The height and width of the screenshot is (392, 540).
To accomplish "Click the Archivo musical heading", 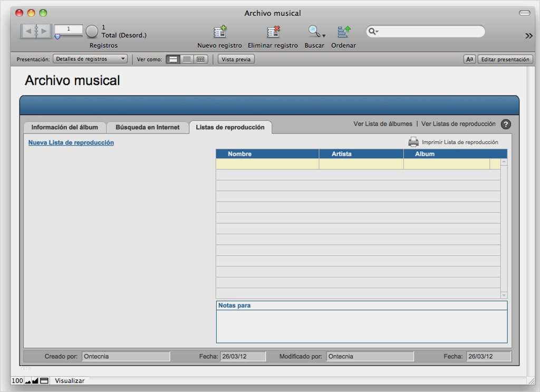I will 72,80.
